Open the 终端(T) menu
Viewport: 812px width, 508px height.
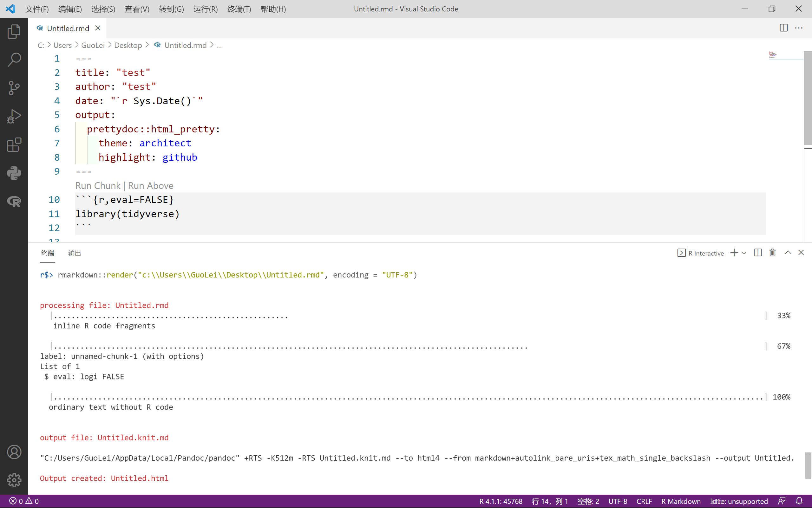239,9
